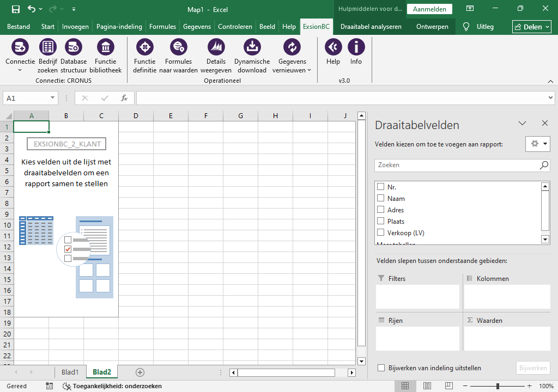Save the workbook with the floppy icon
The height and width of the screenshot is (392, 558).
[16, 9]
